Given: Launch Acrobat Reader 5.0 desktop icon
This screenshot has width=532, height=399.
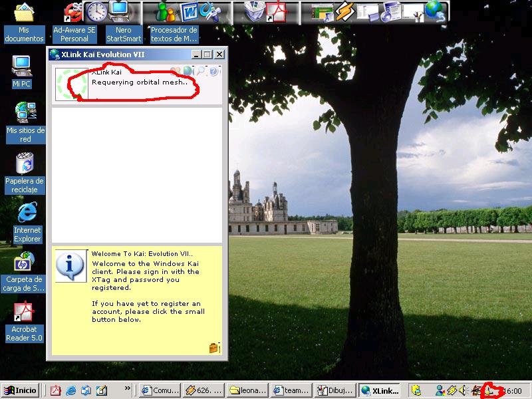Looking at the screenshot, I should click(x=24, y=322).
